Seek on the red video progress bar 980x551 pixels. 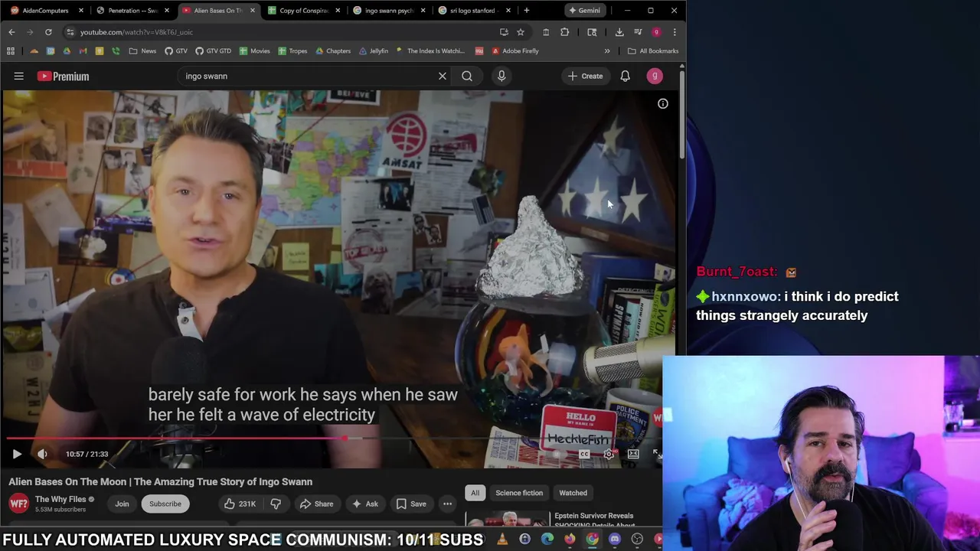point(335,439)
